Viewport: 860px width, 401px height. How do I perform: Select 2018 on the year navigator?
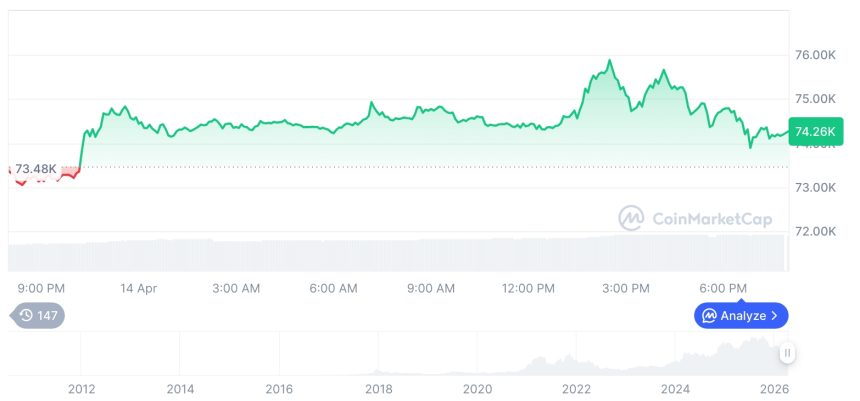[x=378, y=389]
